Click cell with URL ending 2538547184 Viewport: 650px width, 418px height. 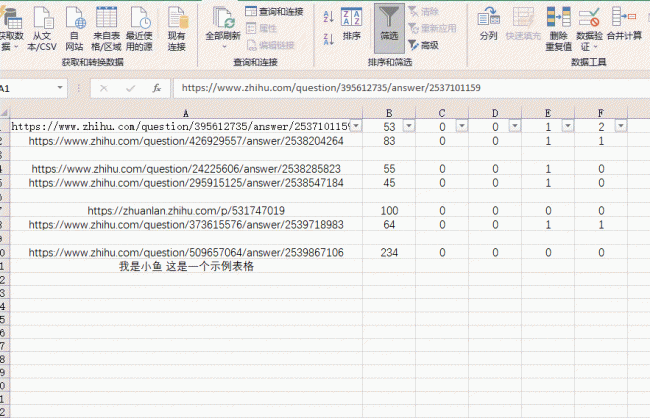pos(186,183)
